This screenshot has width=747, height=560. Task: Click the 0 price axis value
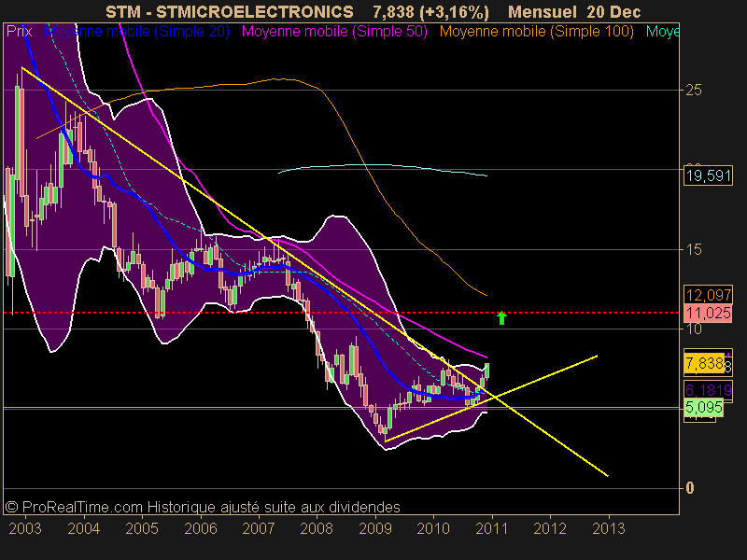[x=690, y=488]
